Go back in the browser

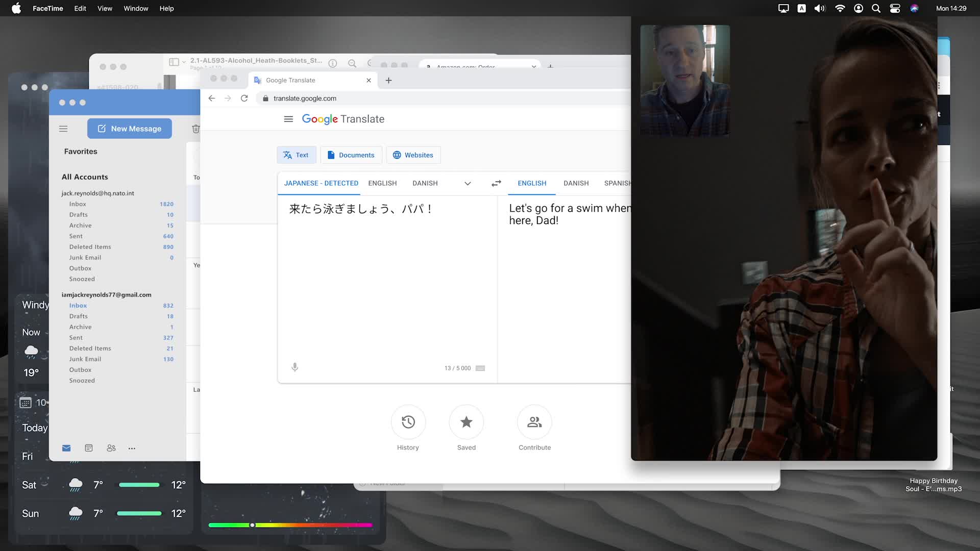212,98
